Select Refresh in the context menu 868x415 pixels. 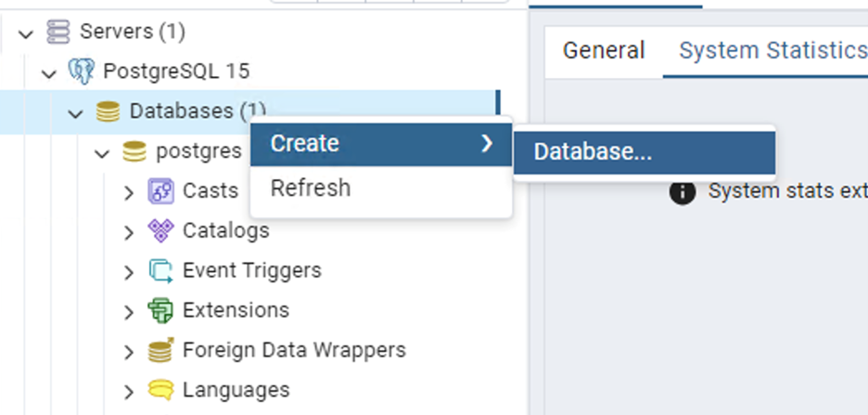pos(311,188)
